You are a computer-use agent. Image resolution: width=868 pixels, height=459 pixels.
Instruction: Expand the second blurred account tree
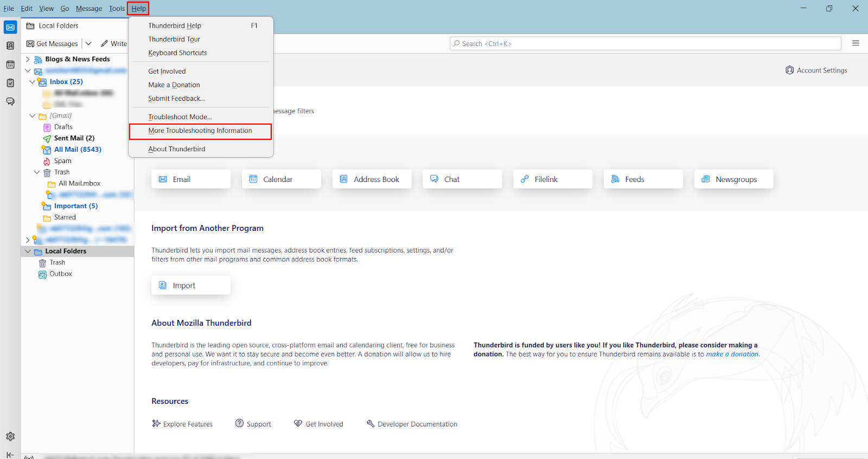pyautogui.click(x=28, y=240)
